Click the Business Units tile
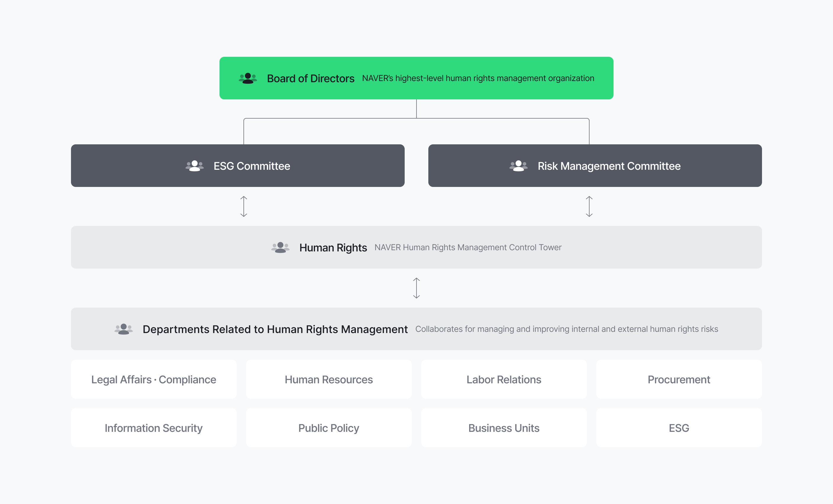This screenshot has width=833, height=504. pyautogui.click(x=504, y=428)
